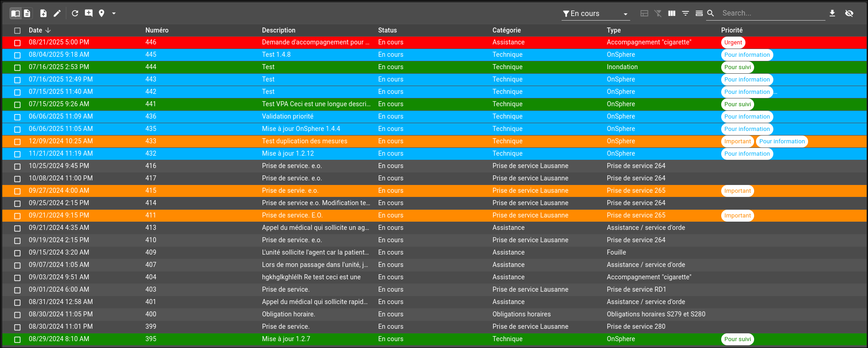The image size is (868, 348).
Task: Click Important tag in row 415
Action: pyautogui.click(x=737, y=191)
